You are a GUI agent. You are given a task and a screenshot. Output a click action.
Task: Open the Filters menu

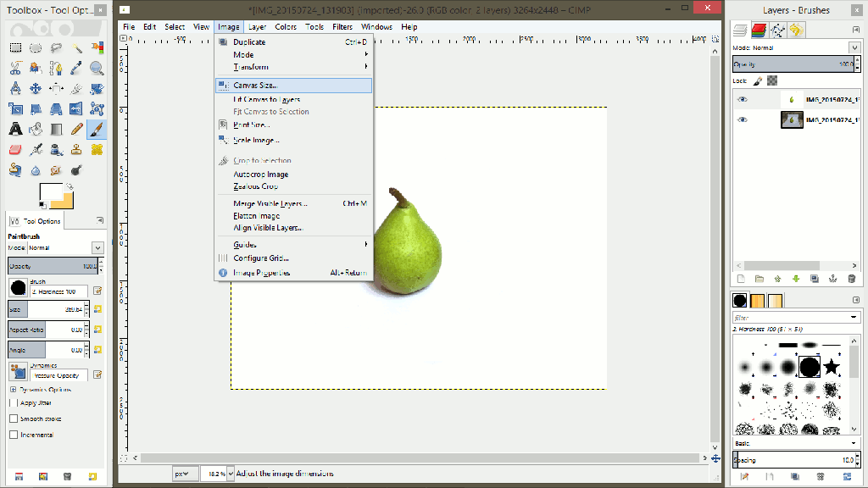pos(342,26)
